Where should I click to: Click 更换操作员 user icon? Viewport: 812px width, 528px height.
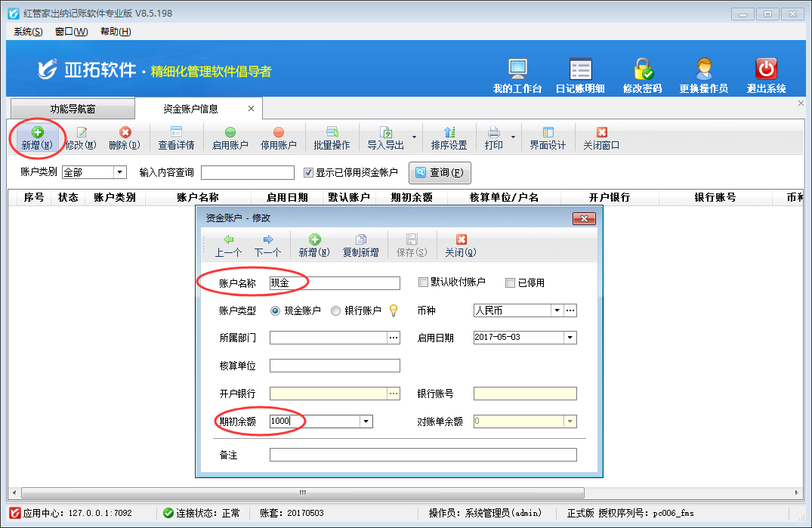click(703, 70)
